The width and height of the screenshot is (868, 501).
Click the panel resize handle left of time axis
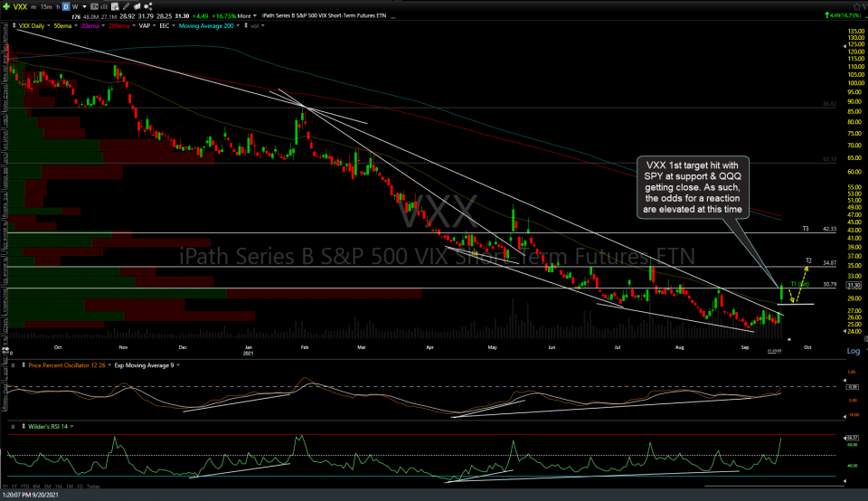(x=5, y=350)
